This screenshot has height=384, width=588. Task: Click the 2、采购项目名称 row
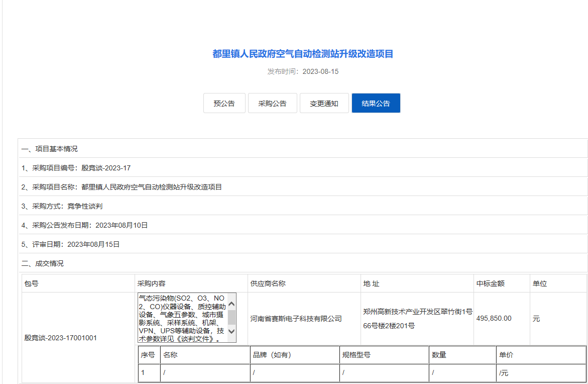(x=303, y=187)
